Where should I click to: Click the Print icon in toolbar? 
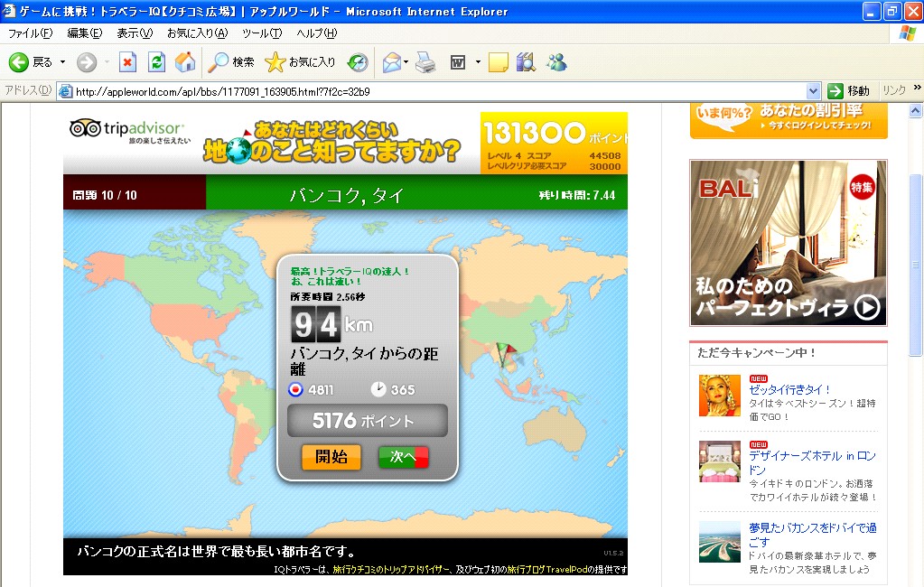[425, 62]
